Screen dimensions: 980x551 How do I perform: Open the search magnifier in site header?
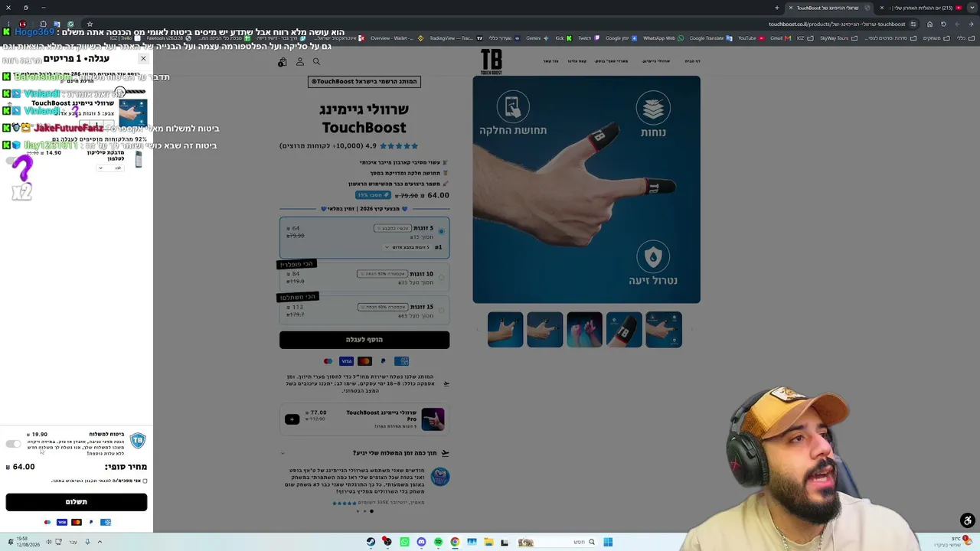click(x=316, y=62)
